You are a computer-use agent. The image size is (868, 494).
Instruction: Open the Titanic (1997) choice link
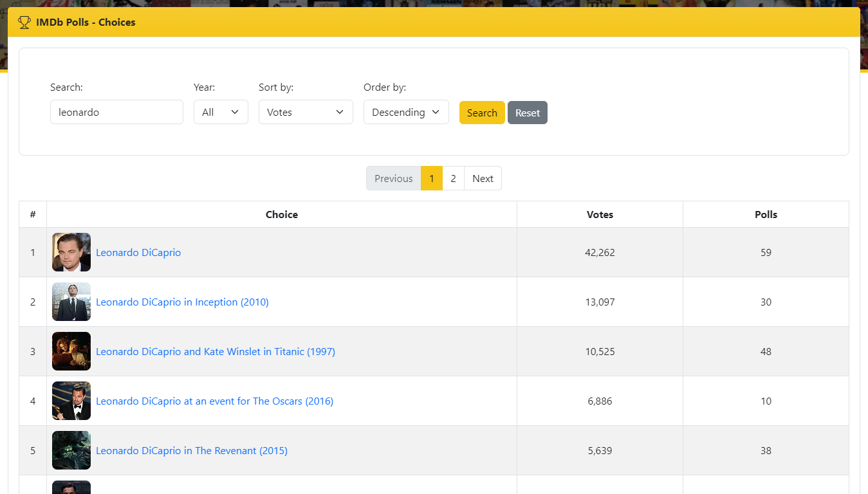[216, 352]
